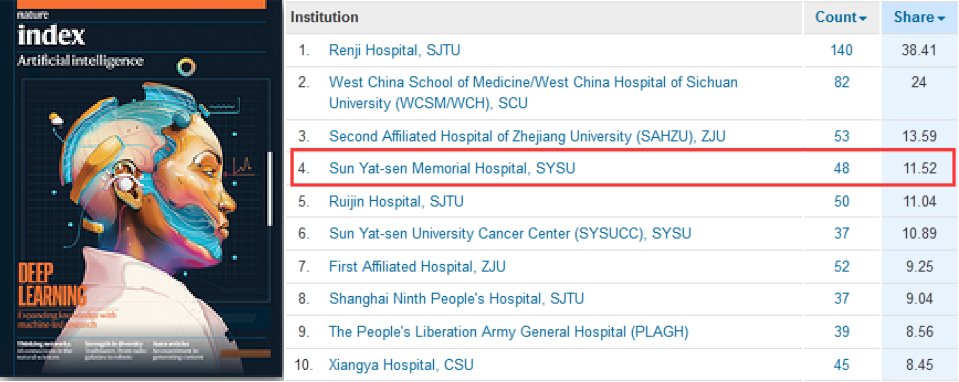Open Shanghai Ninth People's Hospital, SJTU
This screenshot has height=382, width=959.
click(x=456, y=299)
